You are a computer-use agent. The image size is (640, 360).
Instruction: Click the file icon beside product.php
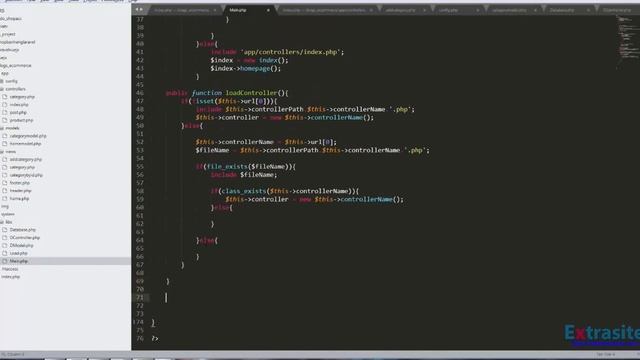click(5, 120)
